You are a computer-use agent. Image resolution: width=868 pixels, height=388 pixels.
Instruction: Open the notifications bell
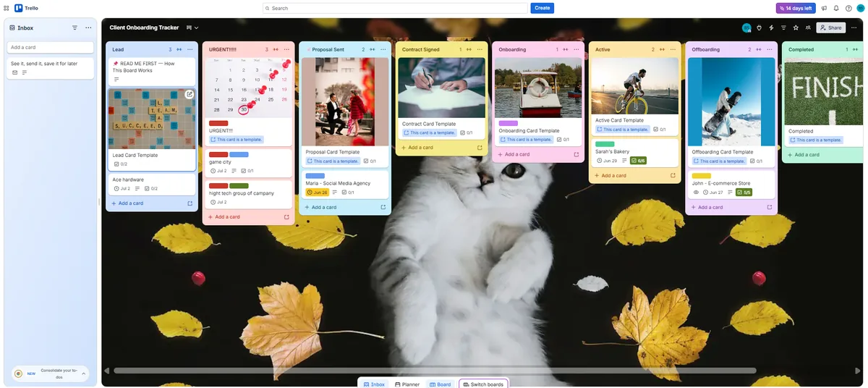836,8
